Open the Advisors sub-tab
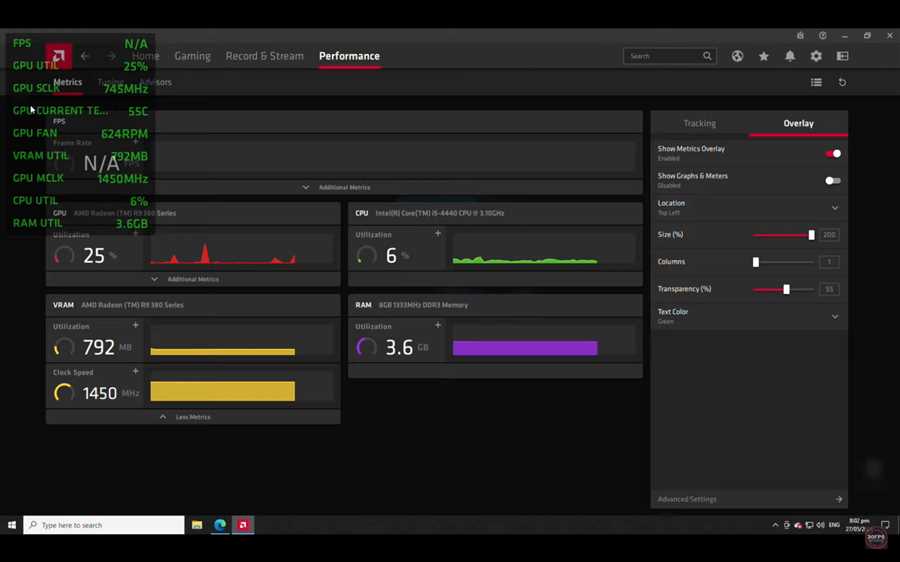The height and width of the screenshot is (562, 900). (x=156, y=82)
